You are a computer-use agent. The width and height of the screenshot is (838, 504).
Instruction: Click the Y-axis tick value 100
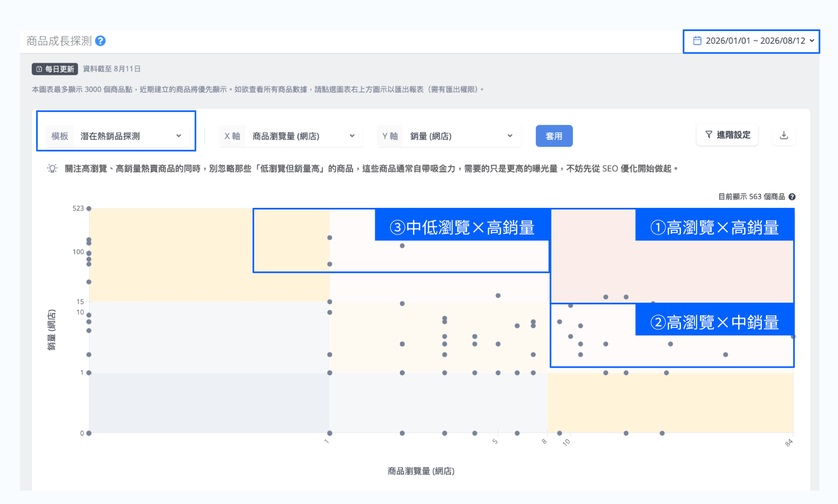click(78, 252)
